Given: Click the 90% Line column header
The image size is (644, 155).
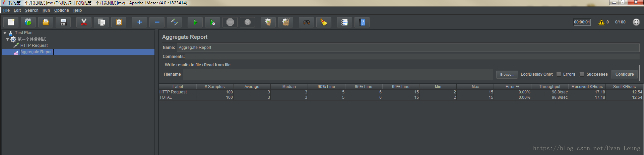Looking at the screenshot, I should point(326,87).
